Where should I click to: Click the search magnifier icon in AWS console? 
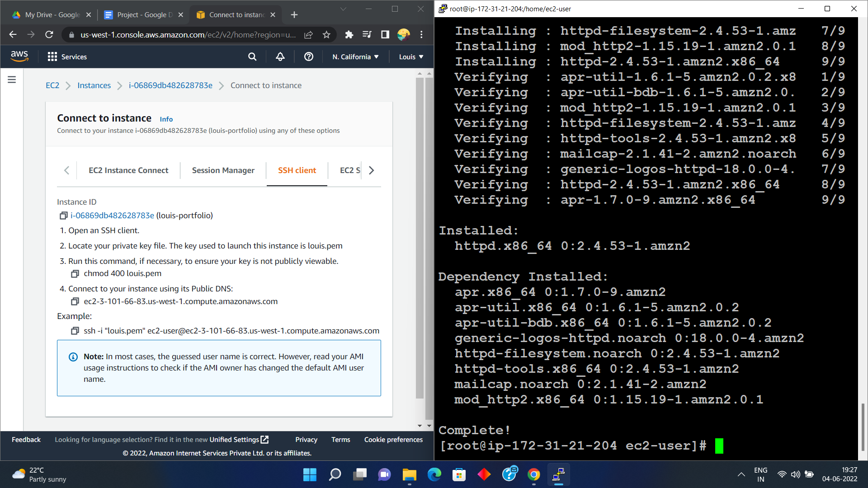click(x=251, y=56)
